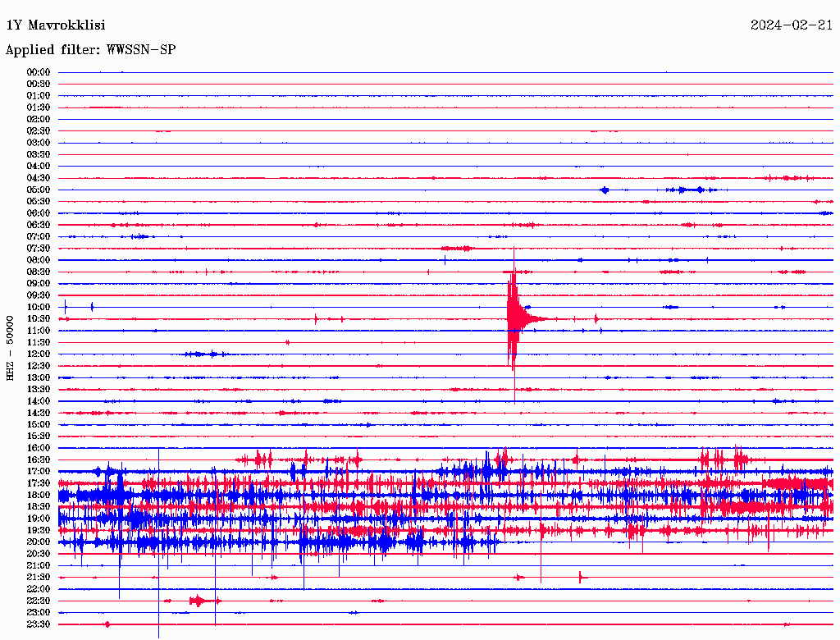840x640 pixels.
Task: Click the '06:00' time label
Action: click(x=38, y=213)
